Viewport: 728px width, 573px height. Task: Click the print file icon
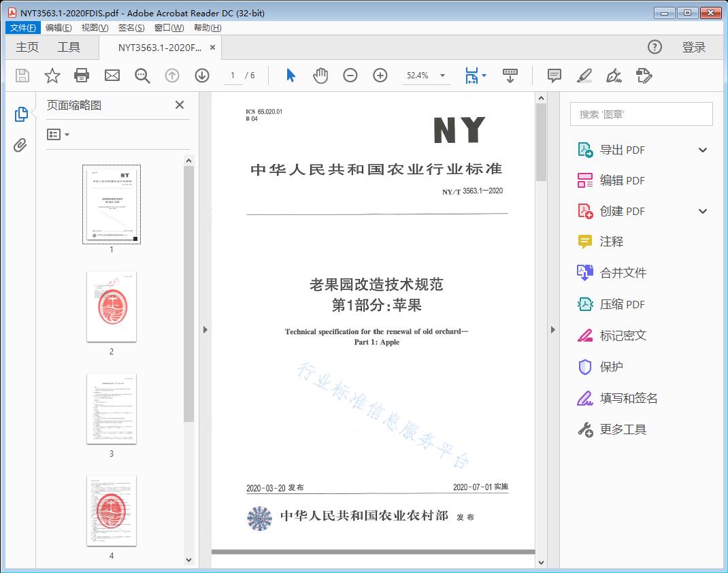coord(82,76)
